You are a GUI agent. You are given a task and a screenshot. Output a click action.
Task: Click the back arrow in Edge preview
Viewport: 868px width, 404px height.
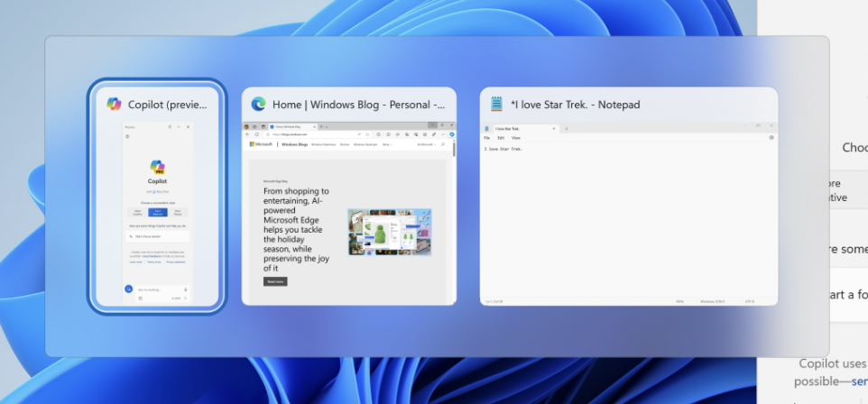tap(247, 134)
